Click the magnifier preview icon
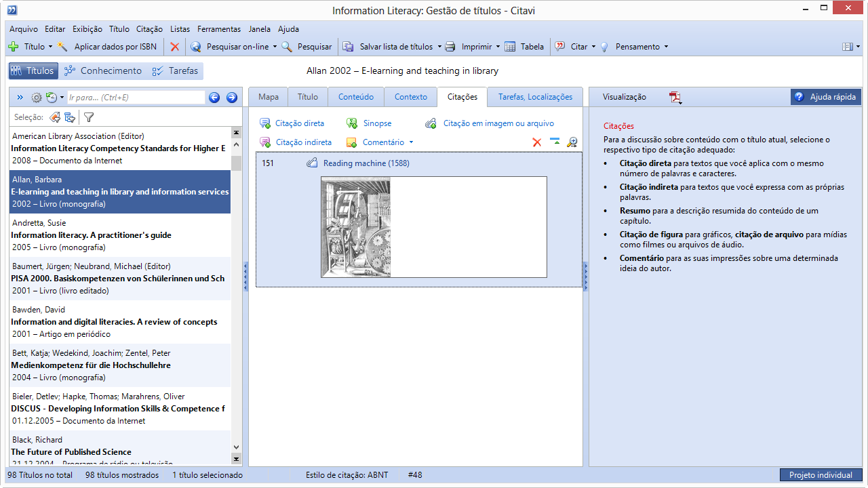Screen dimensions: 868x488 pos(572,142)
